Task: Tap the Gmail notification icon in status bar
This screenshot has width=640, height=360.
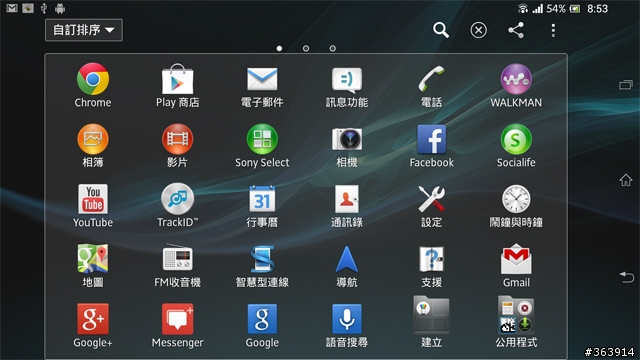Action: tap(12, 8)
